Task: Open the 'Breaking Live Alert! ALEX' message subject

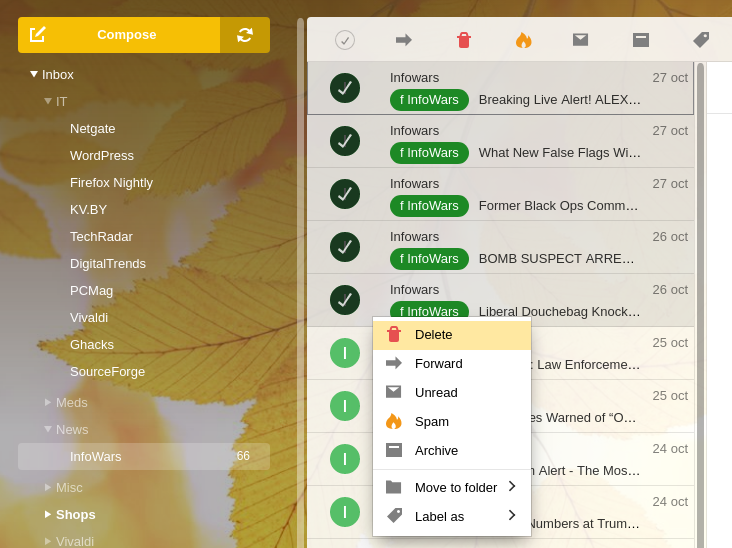Action: (x=559, y=100)
